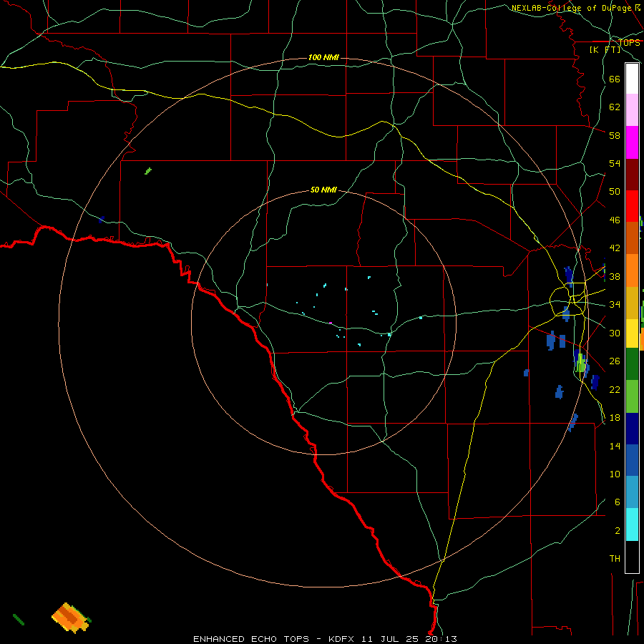Click the legend value 6

[x=618, y=502]
